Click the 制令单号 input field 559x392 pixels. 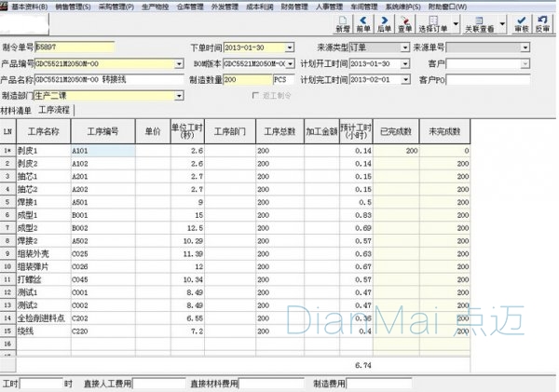coord(75,47)
